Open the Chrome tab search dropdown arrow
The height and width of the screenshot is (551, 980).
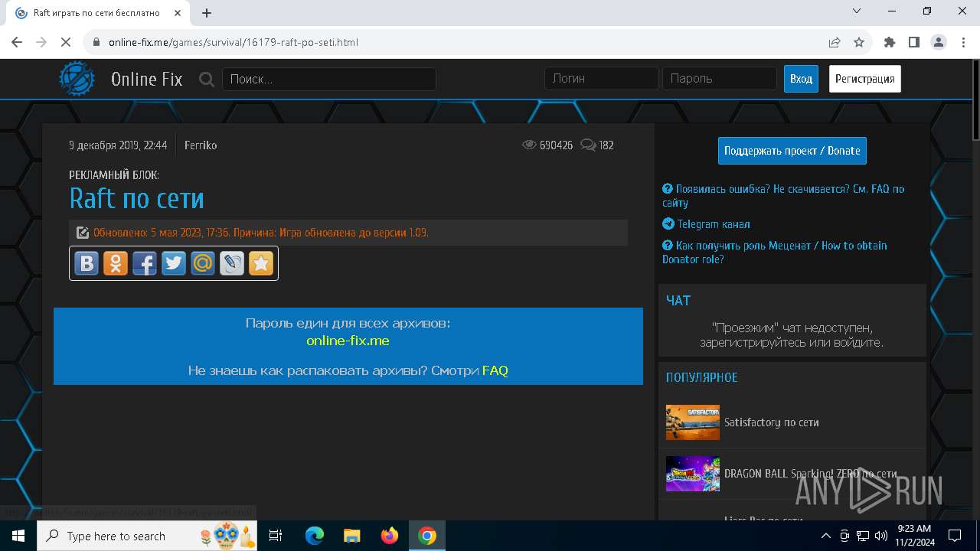click(857, 11)
